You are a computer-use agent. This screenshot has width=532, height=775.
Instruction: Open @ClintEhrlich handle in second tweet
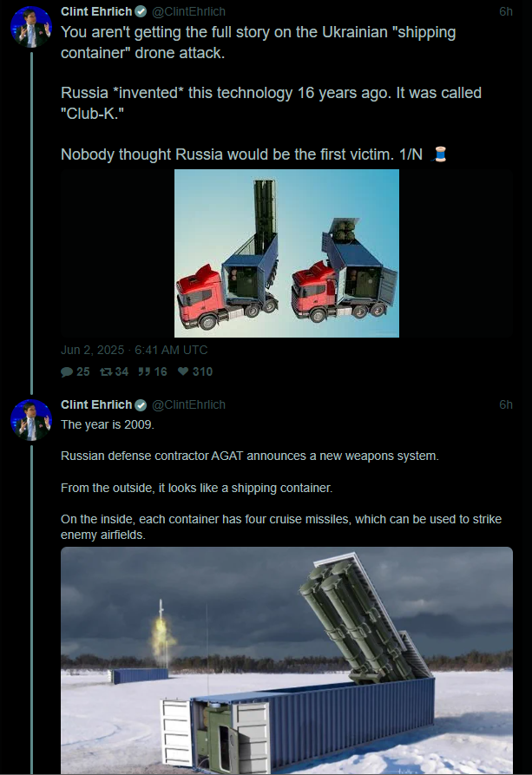tap(188, 404)
